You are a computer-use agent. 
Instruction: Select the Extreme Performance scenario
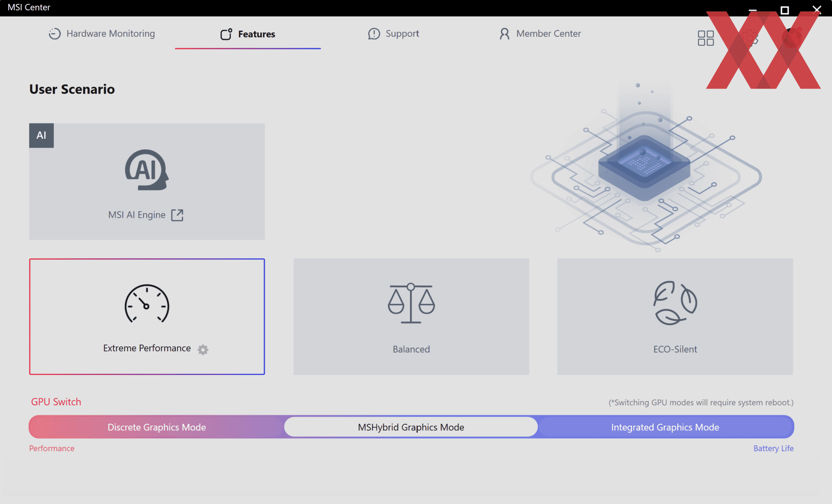tap(147, 317)
